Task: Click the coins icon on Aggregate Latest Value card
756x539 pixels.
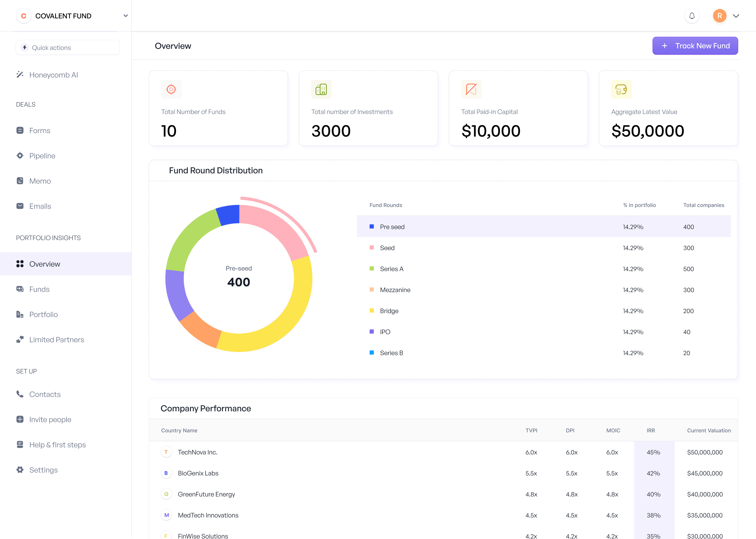Action: click(621, 89)
